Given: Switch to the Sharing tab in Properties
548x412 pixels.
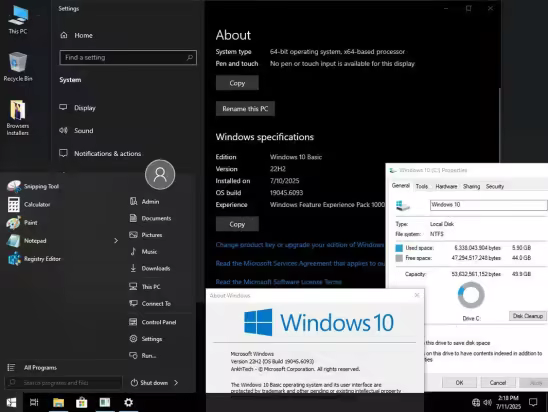Looking at the screenshot, I should (x=471, y=186).
